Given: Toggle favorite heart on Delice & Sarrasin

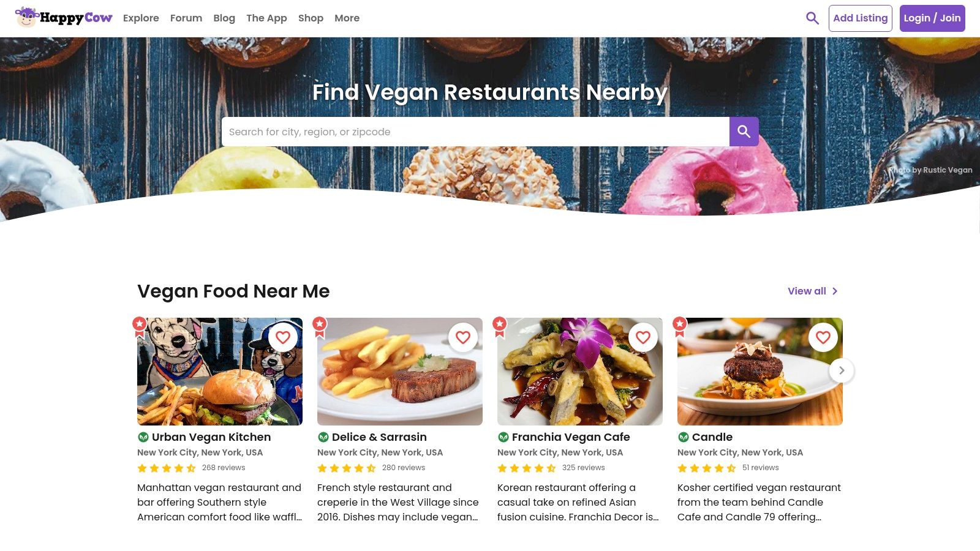Looking at the screenshot, I should [x=463, y=337].
